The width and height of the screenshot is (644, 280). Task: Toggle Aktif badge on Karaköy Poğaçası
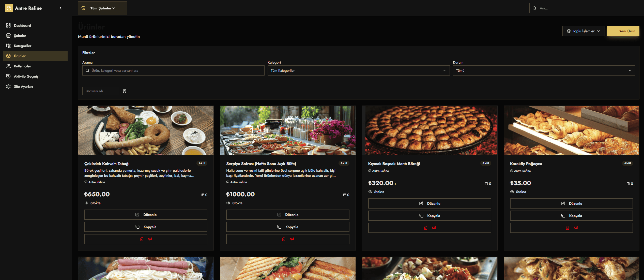[x=627, y=163]
